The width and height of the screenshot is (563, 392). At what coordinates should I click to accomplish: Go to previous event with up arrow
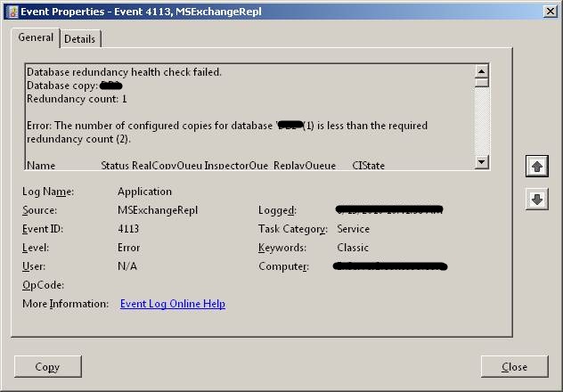(x=537, y=167)
